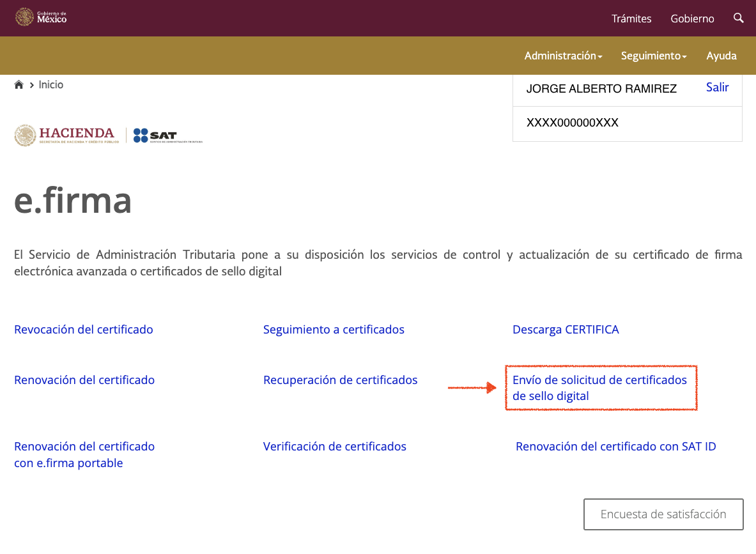
Task: Select the RFC text XXXX000000XXX
Action: coord(573,123)
